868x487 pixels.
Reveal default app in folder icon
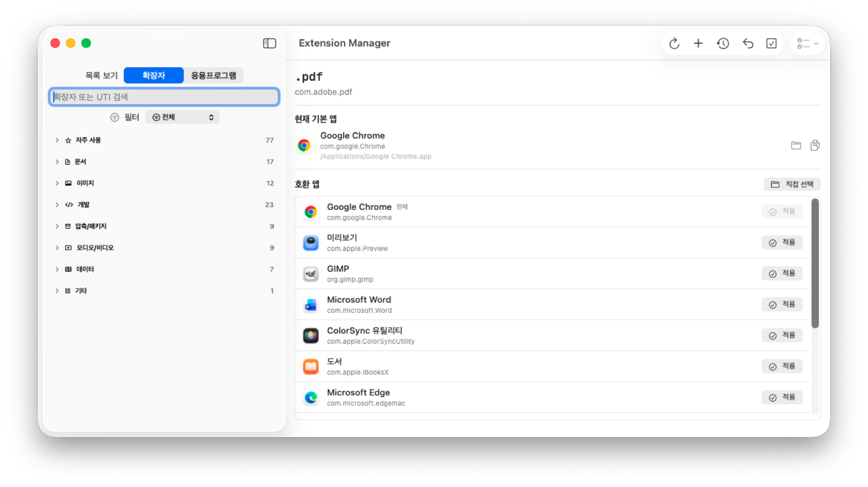click(x=796, y=145)
